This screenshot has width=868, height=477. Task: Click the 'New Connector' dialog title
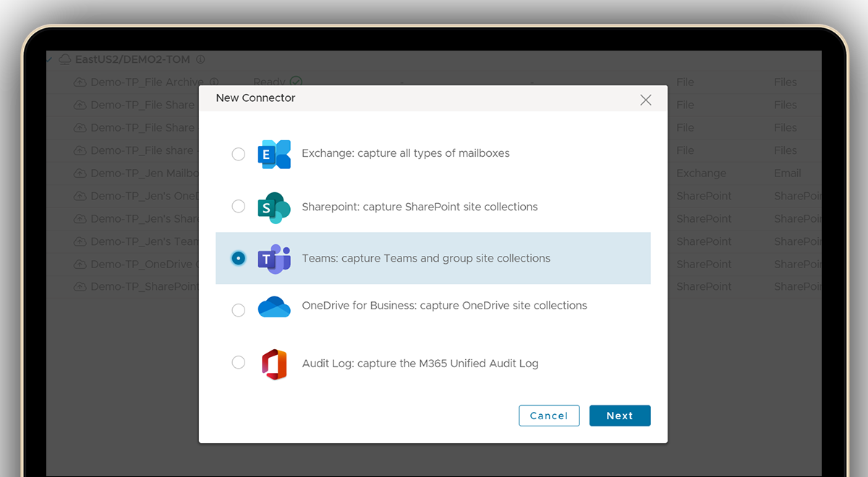point(255,98)
